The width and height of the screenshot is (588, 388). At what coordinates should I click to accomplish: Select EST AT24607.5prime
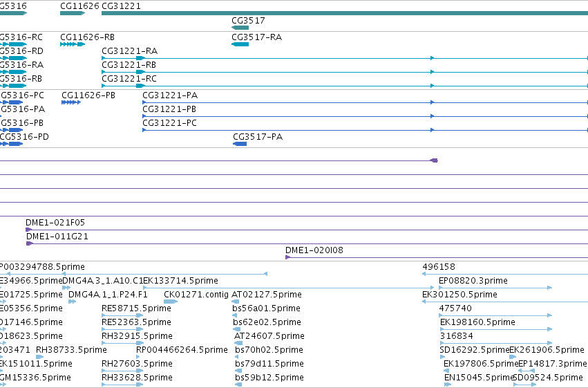point(269,336)
